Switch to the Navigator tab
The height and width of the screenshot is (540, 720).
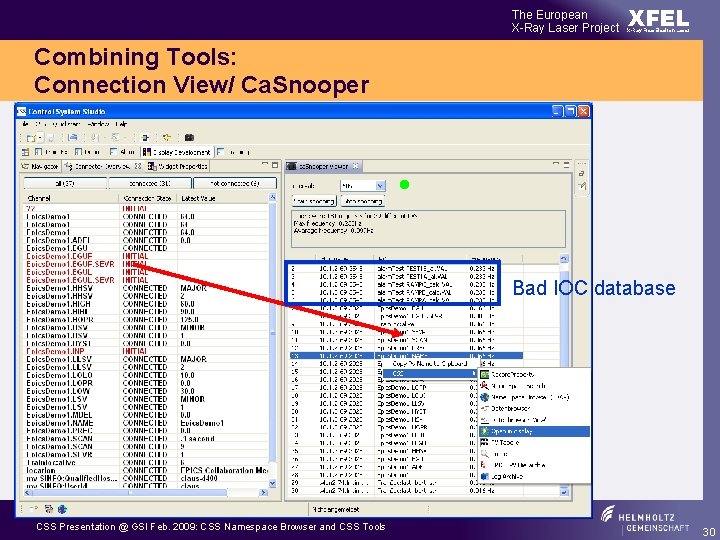pyautogui.click(x=40, y=166)
